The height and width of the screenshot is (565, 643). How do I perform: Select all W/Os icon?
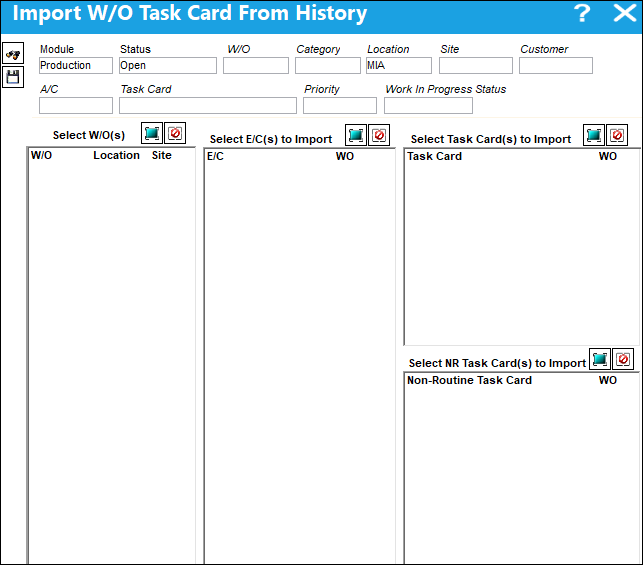coord(152,133)
